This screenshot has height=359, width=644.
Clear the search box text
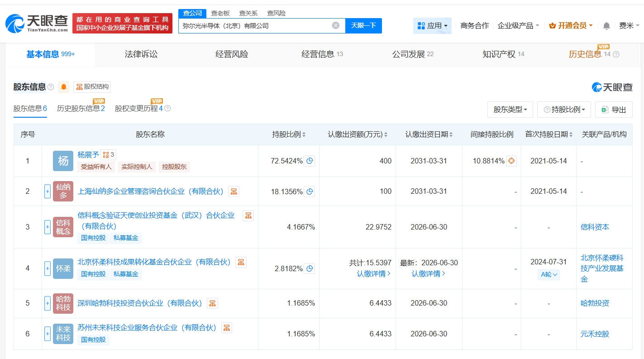336,25
